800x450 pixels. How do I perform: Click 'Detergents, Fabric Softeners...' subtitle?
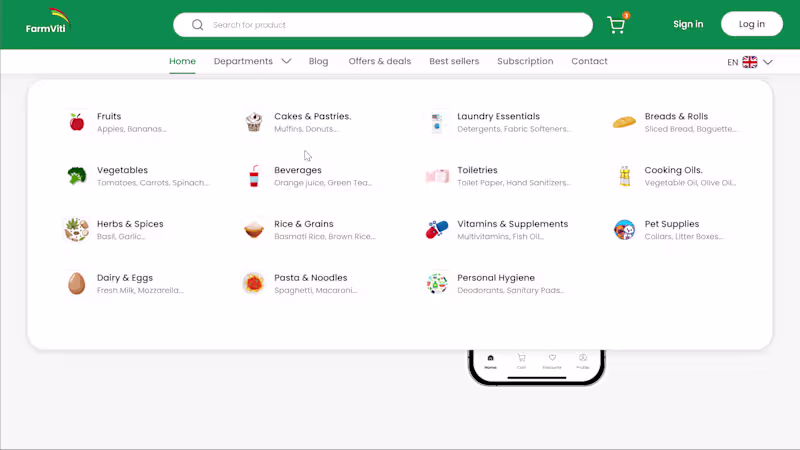click(x=513, y=129)
